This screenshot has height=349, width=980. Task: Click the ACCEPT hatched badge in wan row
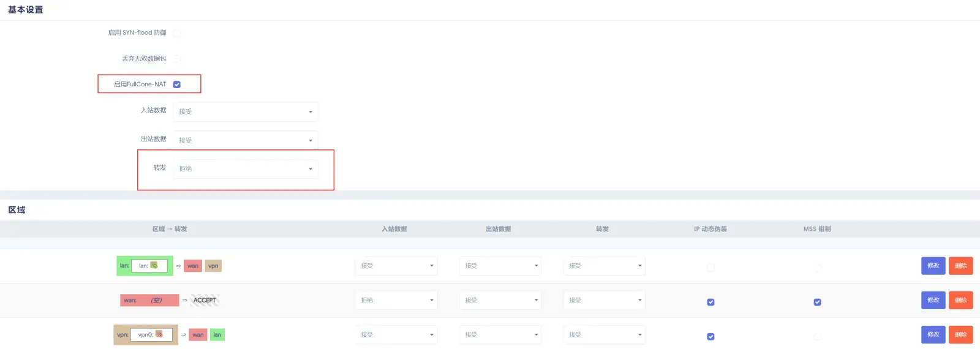[x=205, y=300]
